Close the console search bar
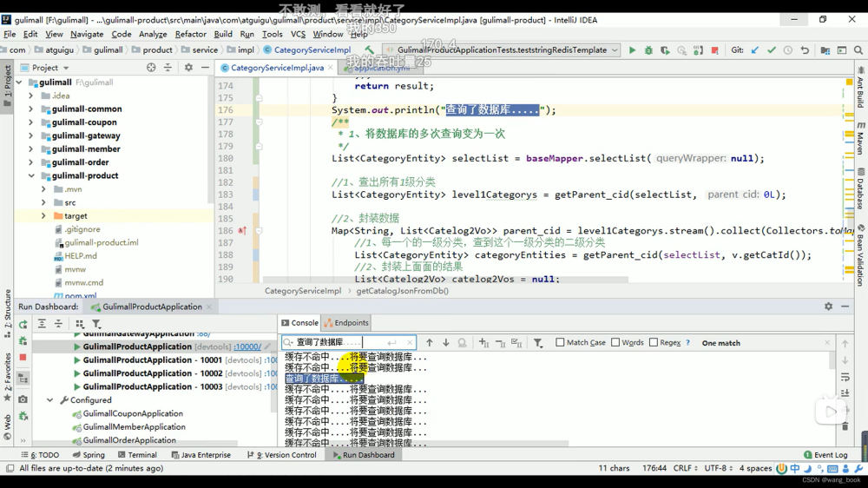868x488 pixels. [x=827, y=343]
